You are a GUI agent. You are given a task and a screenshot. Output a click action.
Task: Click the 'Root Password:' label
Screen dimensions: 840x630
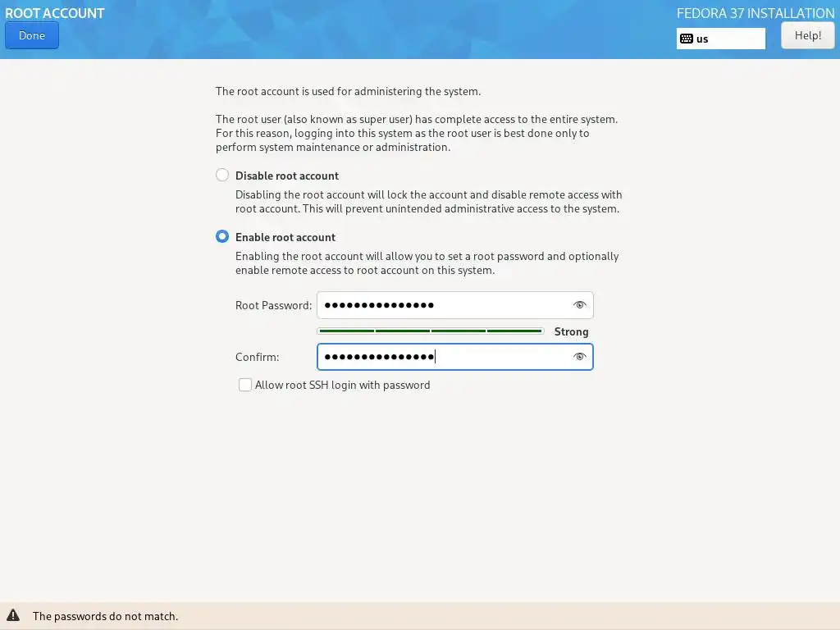tap(273, 305)
